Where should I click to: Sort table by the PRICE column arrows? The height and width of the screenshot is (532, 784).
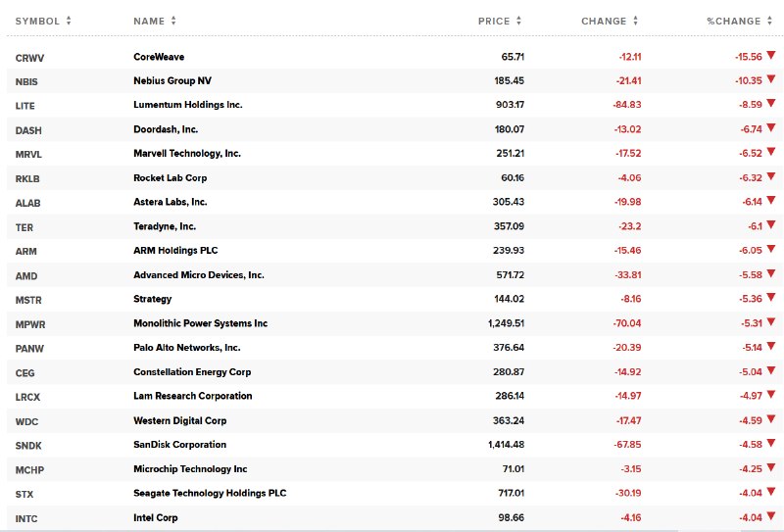518,21
